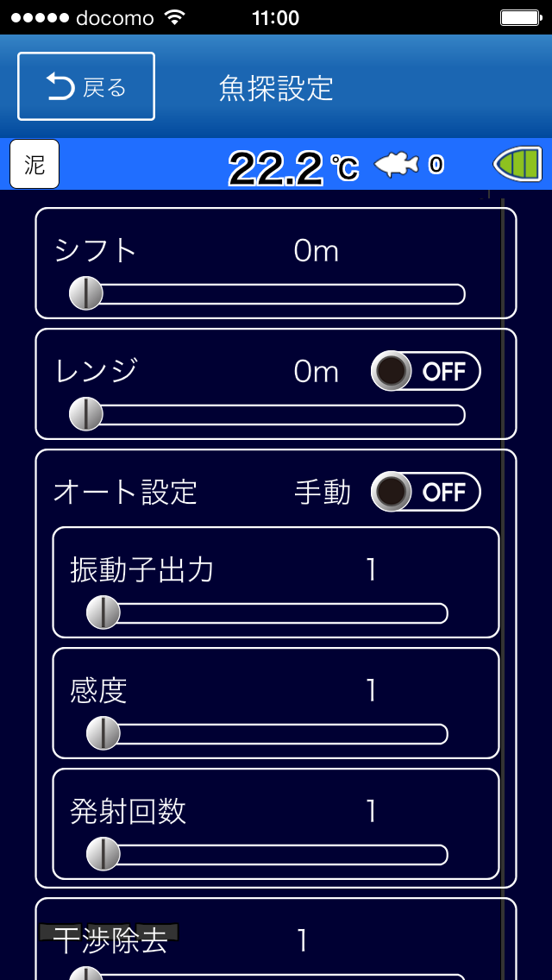Toggle the レンジ OFF switch
Screen dimensions: 552x980
(425, 372)
